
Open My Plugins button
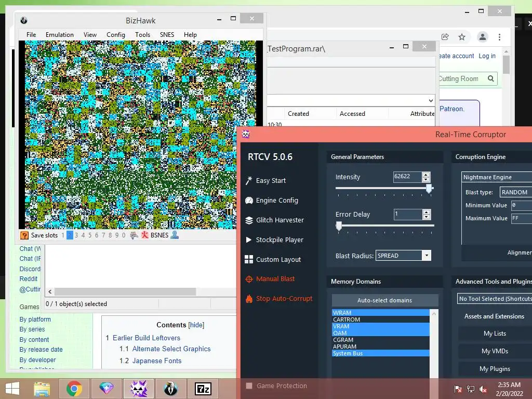click(495, 369)
